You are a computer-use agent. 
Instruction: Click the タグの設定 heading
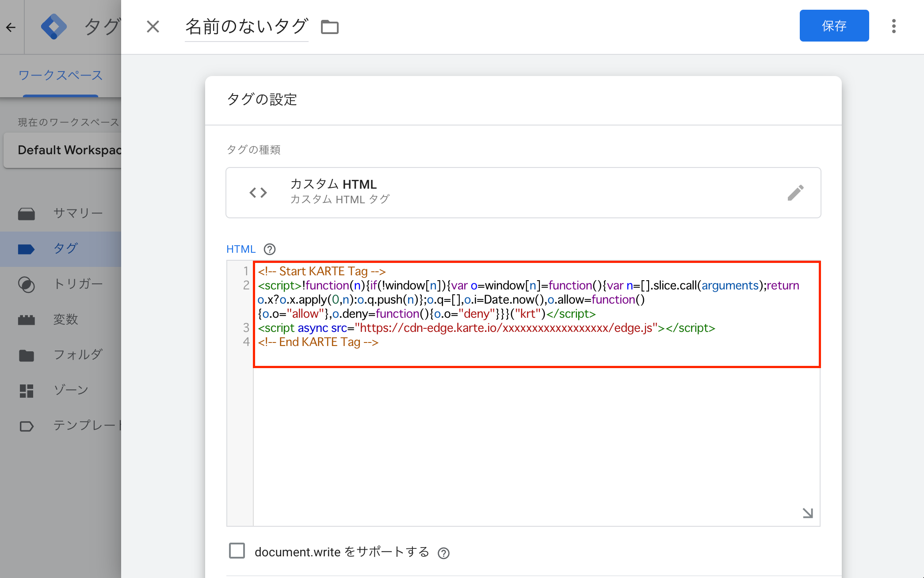pos(262,99)
